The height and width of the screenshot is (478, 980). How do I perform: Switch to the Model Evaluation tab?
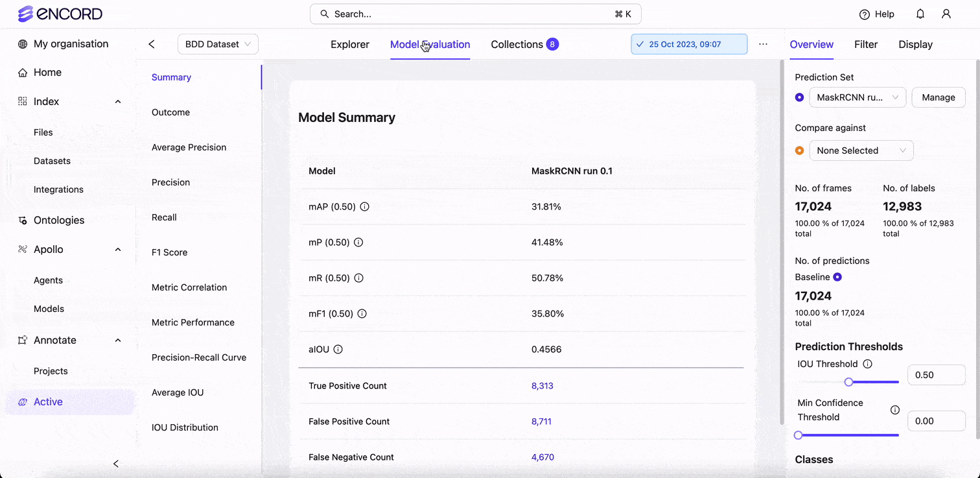tap(430, 44)
